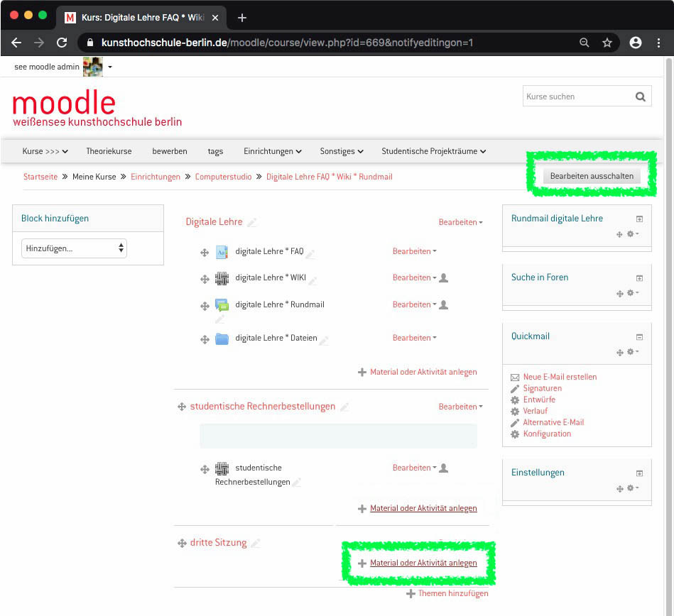The width and height of the screenshot is (674, 616).
Task: Open the Hinzufügen... block dropdown
Action: (74, 248)
